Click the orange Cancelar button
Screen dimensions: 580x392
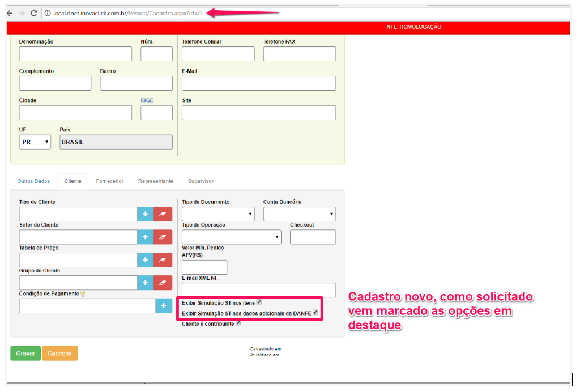[x=59, y=353]
